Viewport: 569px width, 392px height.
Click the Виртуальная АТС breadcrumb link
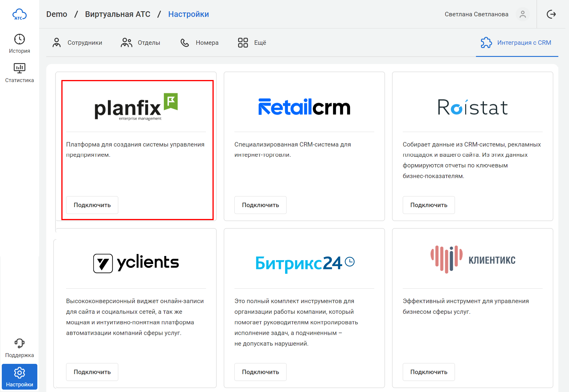[118, 14]
